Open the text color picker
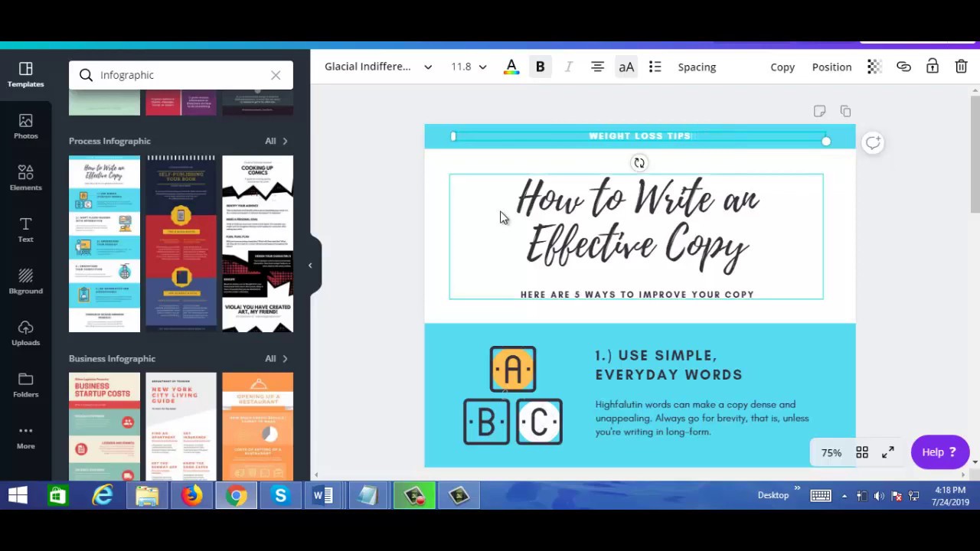980x551 pixels. point(511,67)
